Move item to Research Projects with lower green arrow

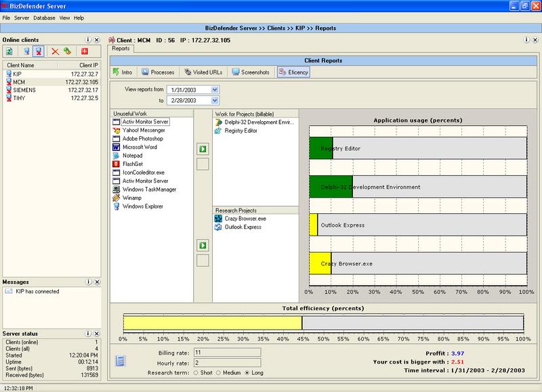pos(203,245)
